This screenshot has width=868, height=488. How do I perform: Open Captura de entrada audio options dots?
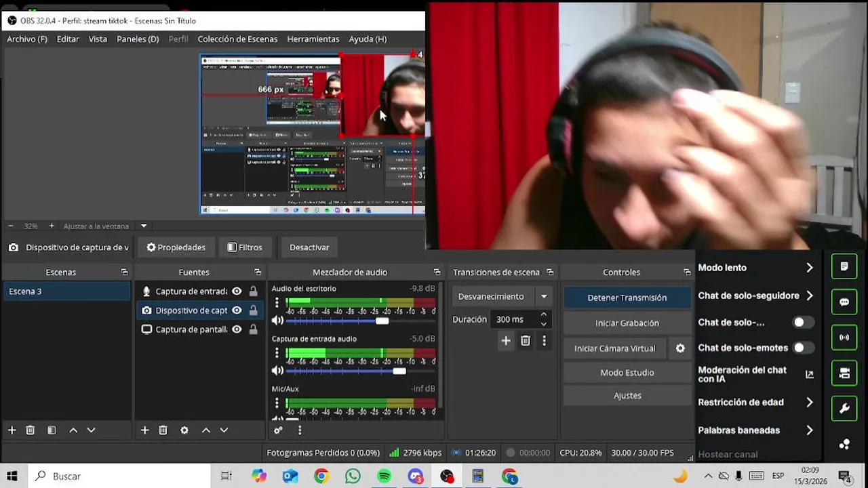[x=277, y=353]
